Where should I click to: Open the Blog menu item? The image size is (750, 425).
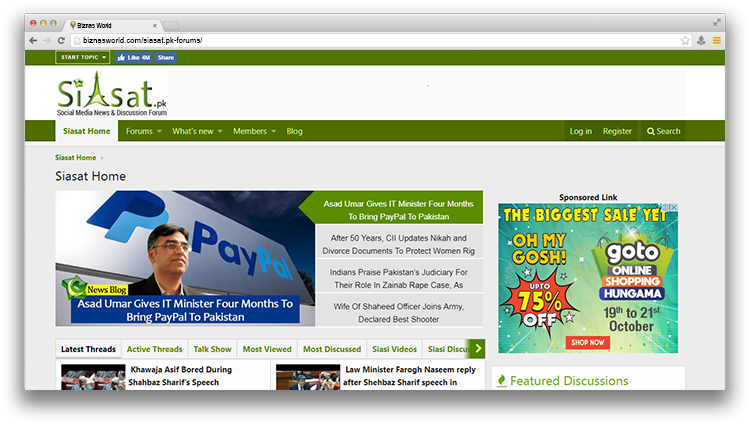[294, 131]
